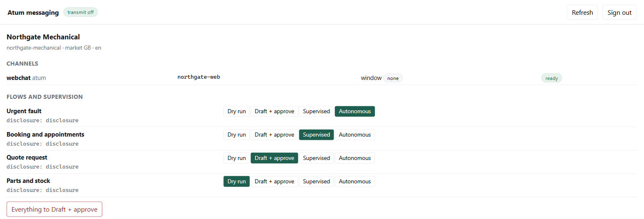Click the 'FLOWS AND SUPERVISION' section header

44,97
